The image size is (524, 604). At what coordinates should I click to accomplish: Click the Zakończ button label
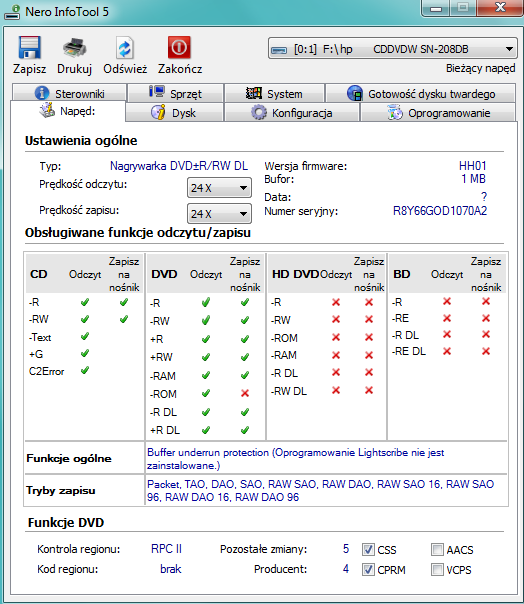click(180, 69)
